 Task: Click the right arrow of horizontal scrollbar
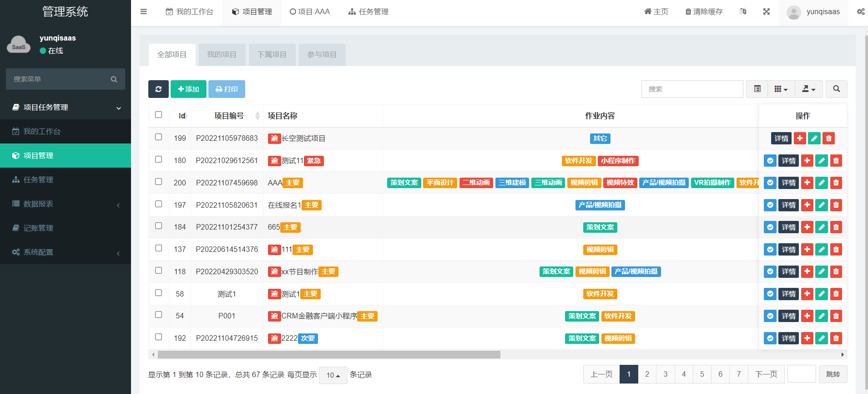click(843, 354)
